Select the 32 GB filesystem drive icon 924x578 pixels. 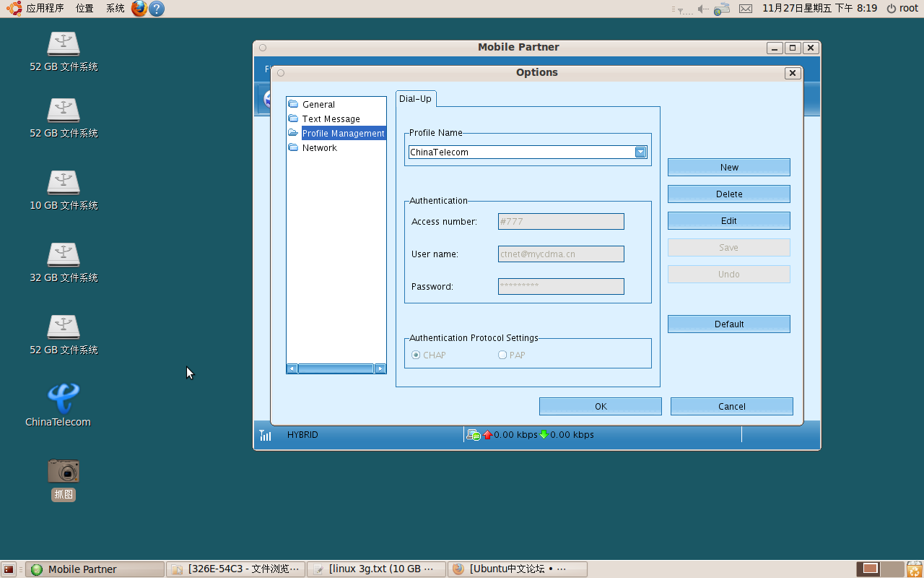[64, 254]
